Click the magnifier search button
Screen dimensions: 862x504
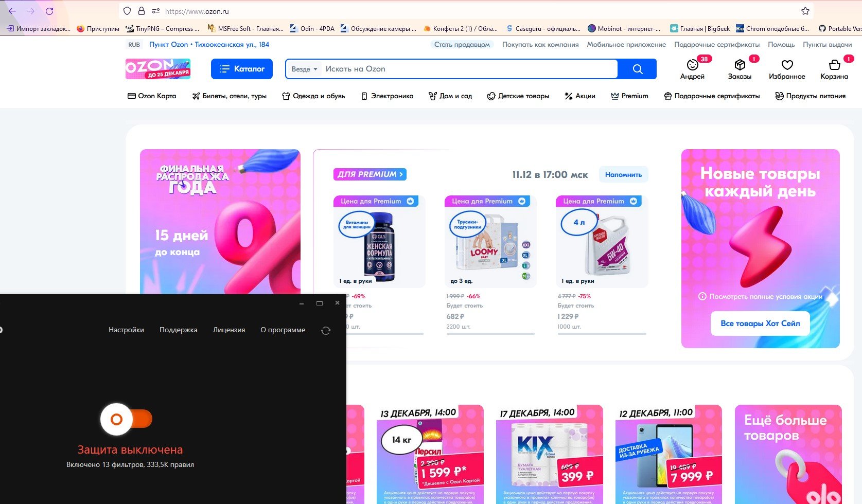[637, 69]
